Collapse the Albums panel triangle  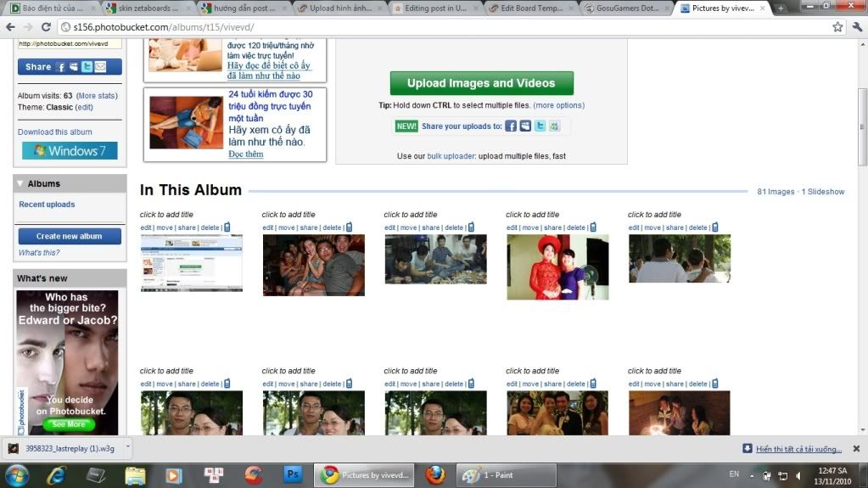pos(20,183)
